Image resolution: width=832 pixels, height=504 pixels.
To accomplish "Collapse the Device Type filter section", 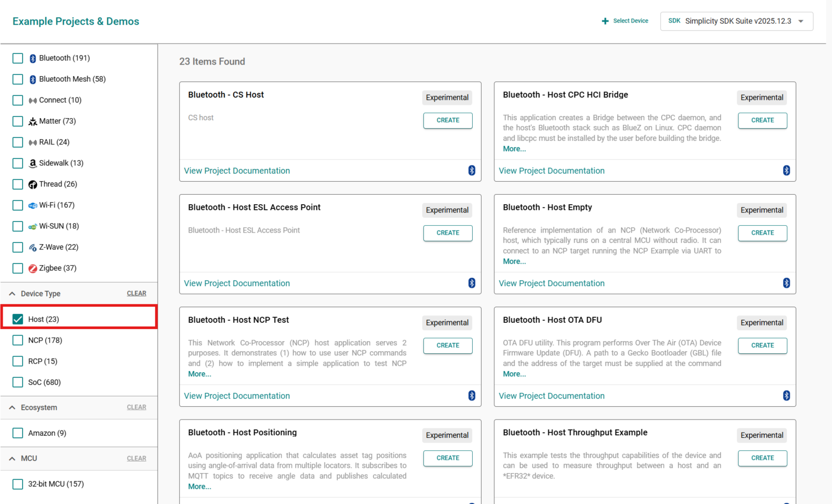I will click(x=12, y=293).
